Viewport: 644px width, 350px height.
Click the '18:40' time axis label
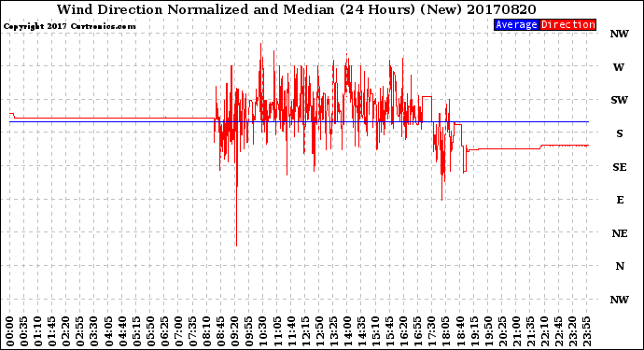coord(460,331)
